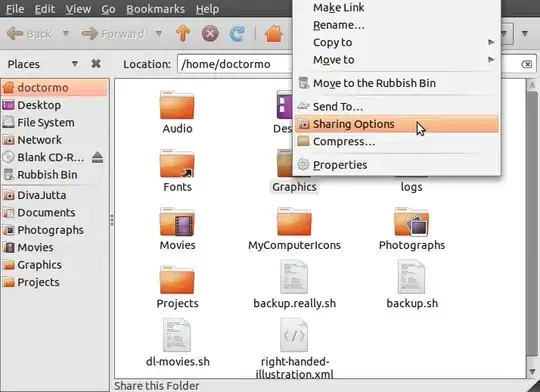Go up to the parent folder
540x392 pixels.
pos(183,34)
